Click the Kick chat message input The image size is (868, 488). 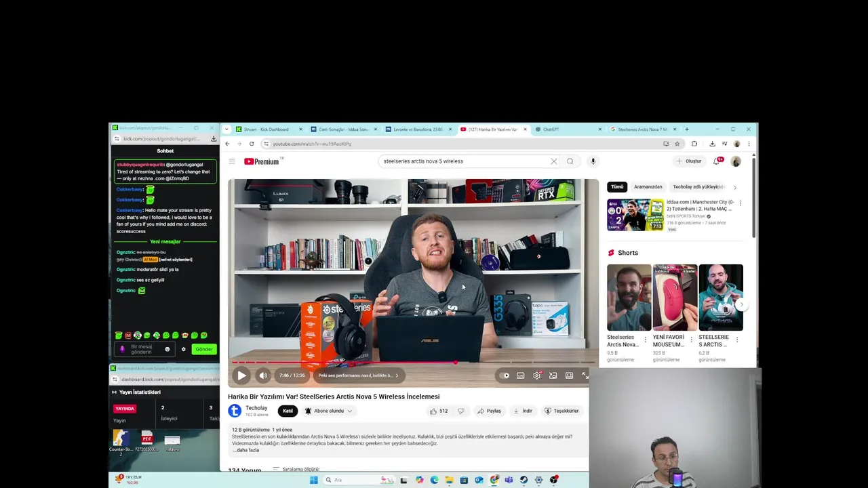click(x=146, y=350)
